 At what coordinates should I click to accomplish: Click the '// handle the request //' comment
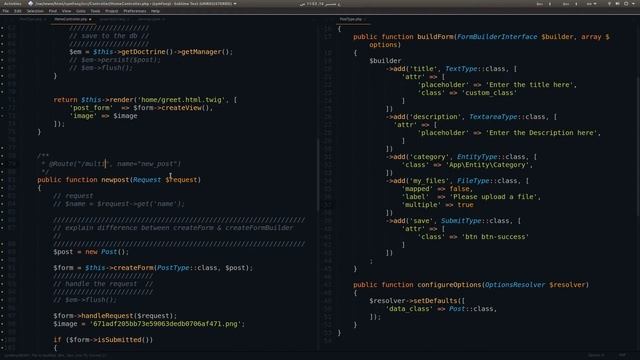[x=103, y=284]
